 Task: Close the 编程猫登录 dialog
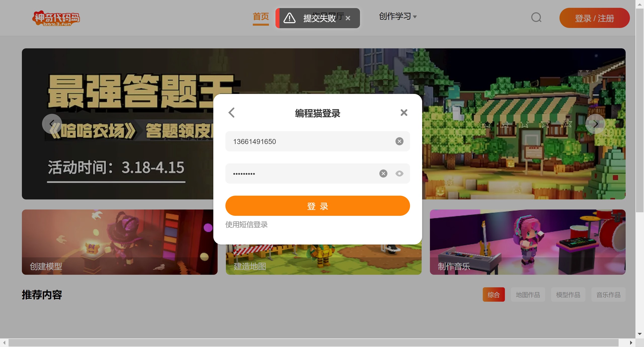click(x=404, y=113)
